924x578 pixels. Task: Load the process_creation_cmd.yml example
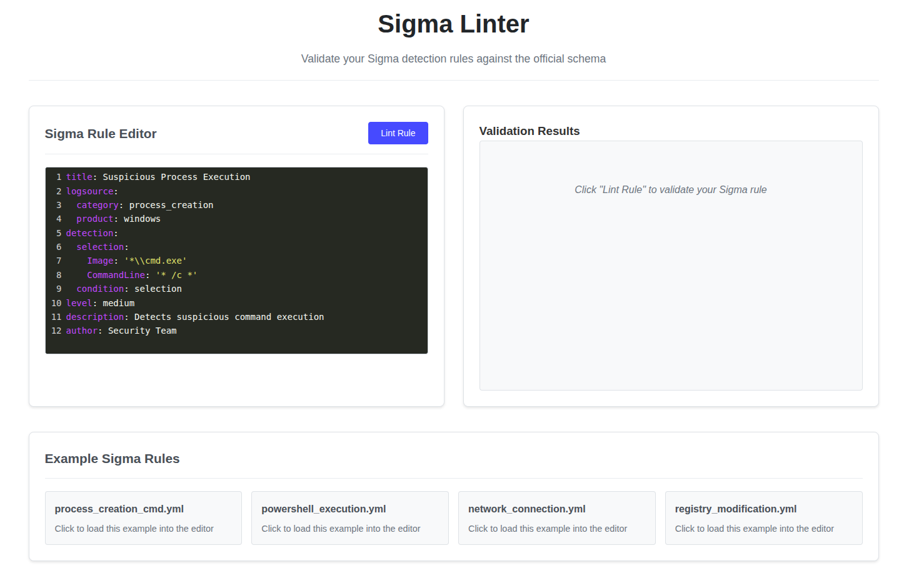pyautogui.click(x=143, y=517)
